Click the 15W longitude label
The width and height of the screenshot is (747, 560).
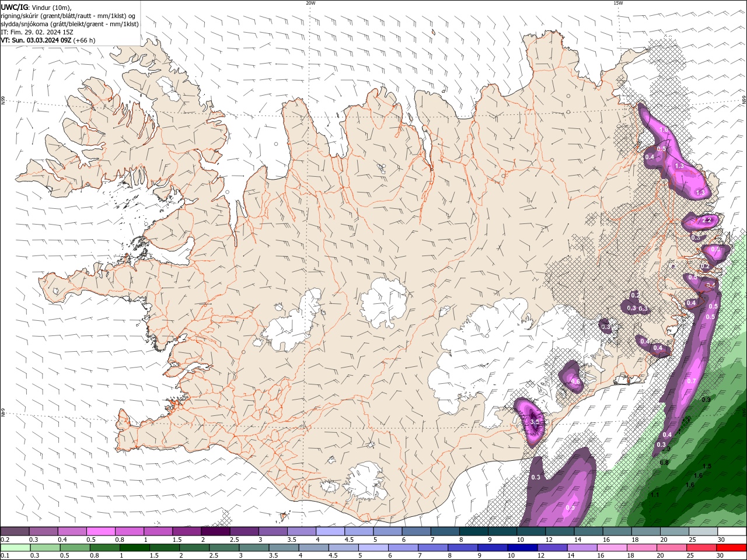[617, 3]
